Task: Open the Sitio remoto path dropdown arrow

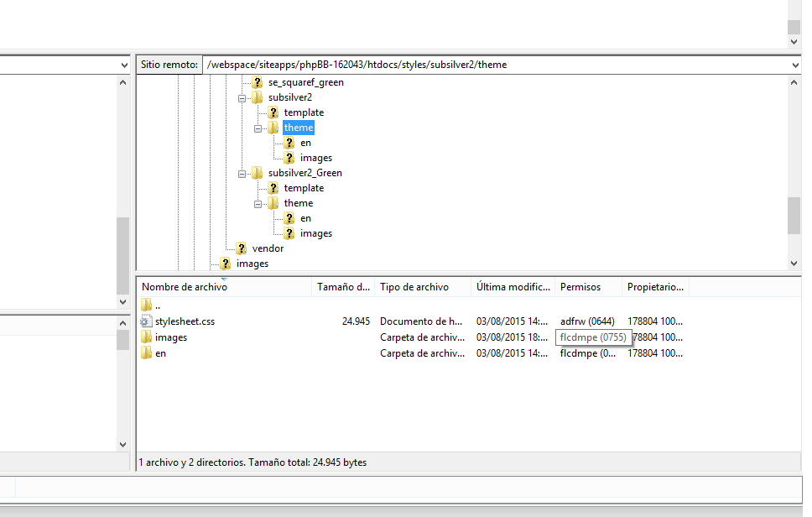Action: tap(794, 65)
